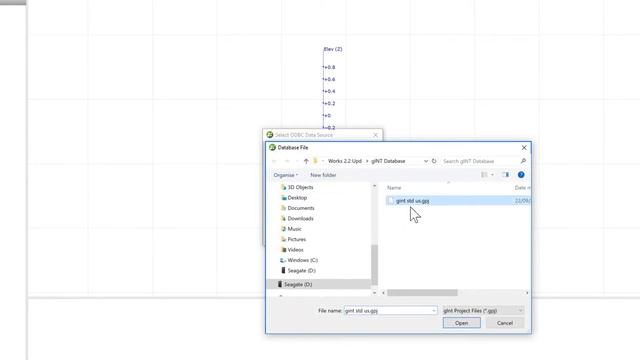640x360 pixels.
Task: Click the forward navigation arrow
Action: tap(287, 161)
